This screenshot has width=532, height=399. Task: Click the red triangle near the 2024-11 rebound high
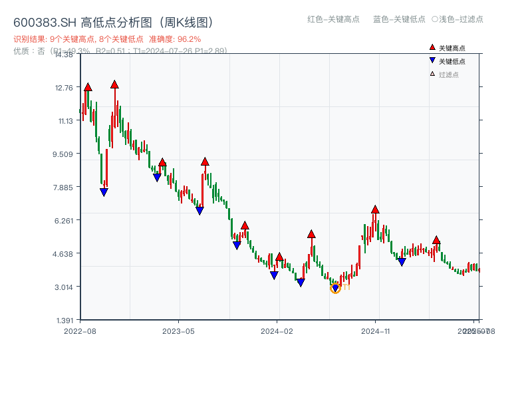pos(376,209)
